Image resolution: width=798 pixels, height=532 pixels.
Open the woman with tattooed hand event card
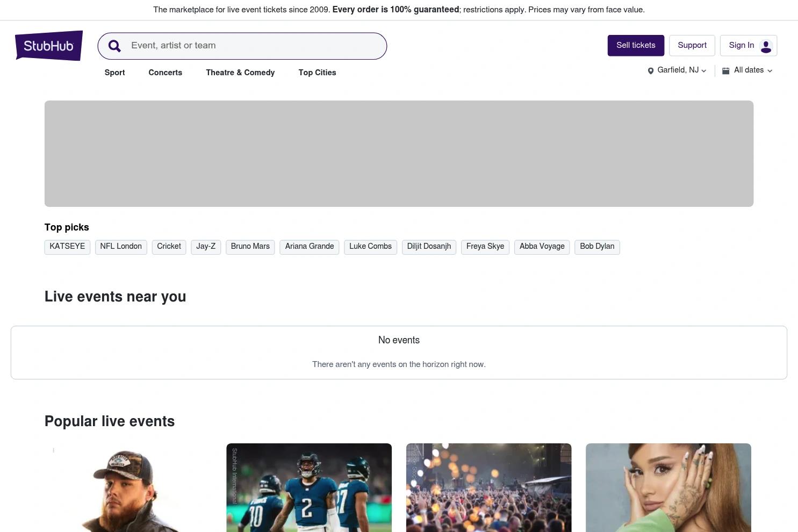[668, 488]
